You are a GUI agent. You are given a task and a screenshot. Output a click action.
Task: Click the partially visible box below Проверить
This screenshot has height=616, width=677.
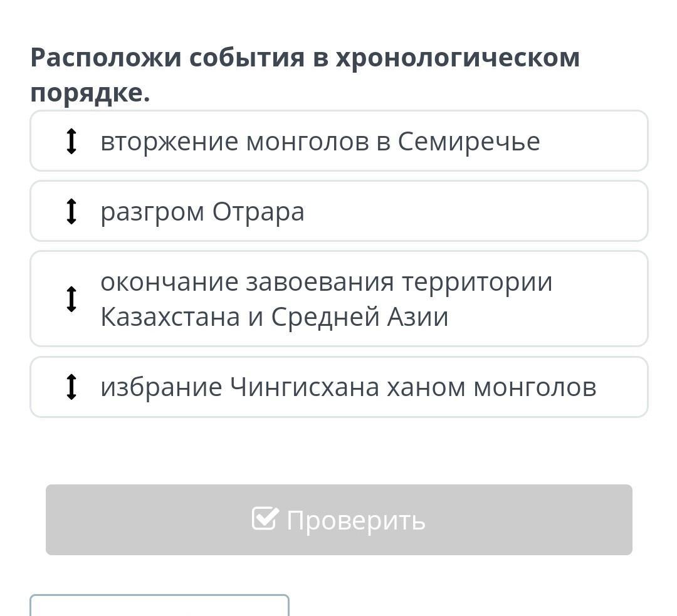pyautogui.click(x=159, y=605)
